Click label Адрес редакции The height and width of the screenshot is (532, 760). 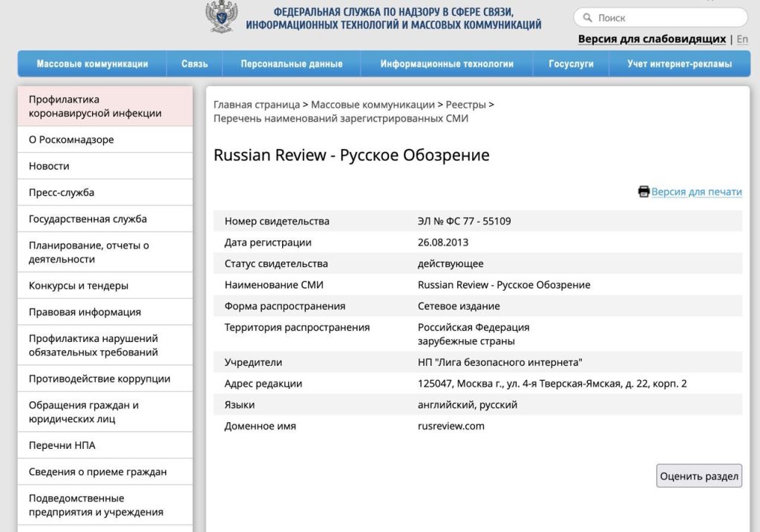[x=263, y=384]
